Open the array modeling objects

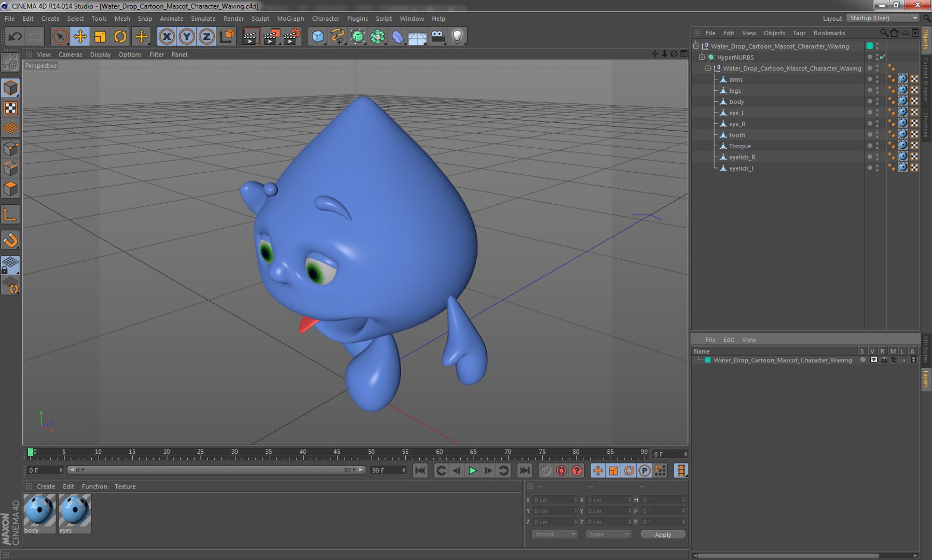pyautogui.click(x=378, y=36)
